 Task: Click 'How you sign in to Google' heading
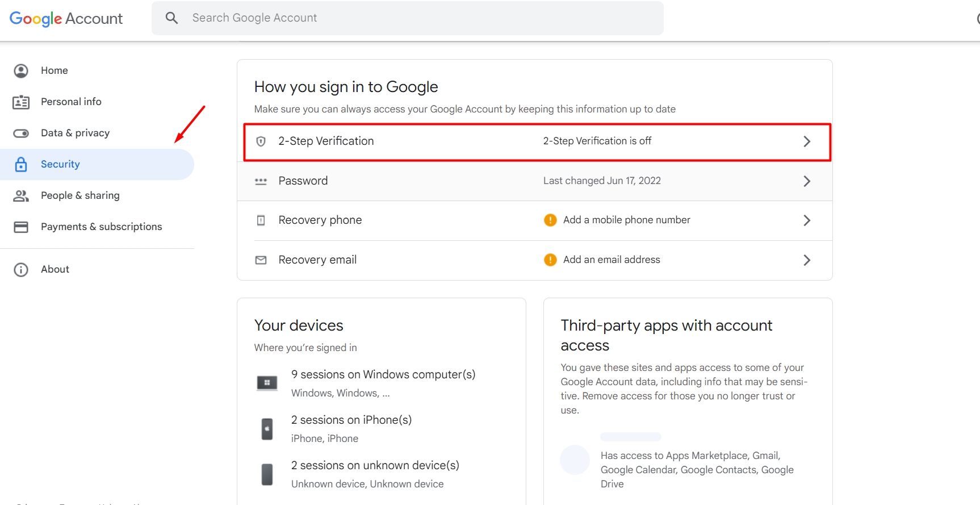(346, 87)
